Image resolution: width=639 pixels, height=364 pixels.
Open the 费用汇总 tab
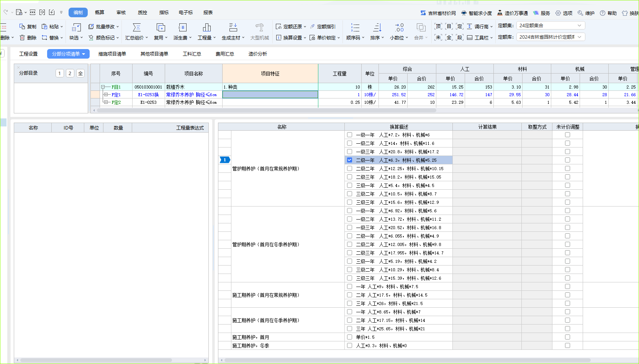point(224,54)
